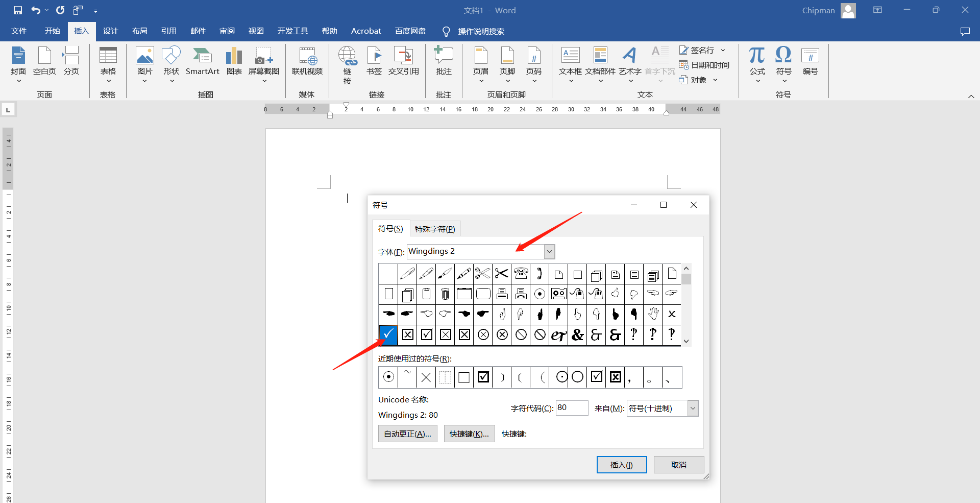Insert a Text Box (文本框)
980x503 pixels.
571,65
